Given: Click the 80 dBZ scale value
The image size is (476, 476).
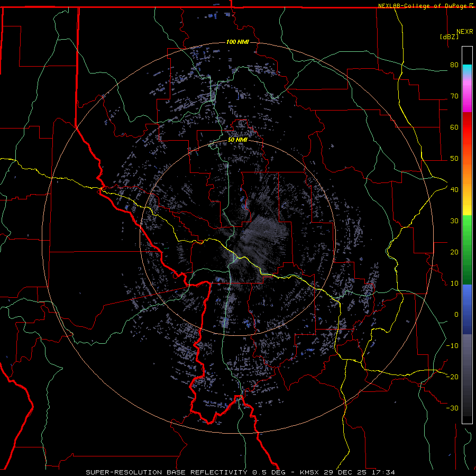Looking at the screenshot, I should click(454, 65).
